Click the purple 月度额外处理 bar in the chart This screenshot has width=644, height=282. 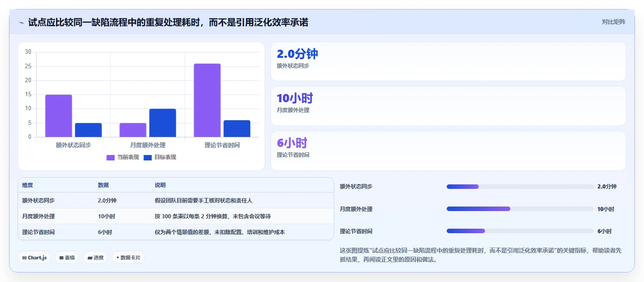pyautogui.click(x=133, y=130)
